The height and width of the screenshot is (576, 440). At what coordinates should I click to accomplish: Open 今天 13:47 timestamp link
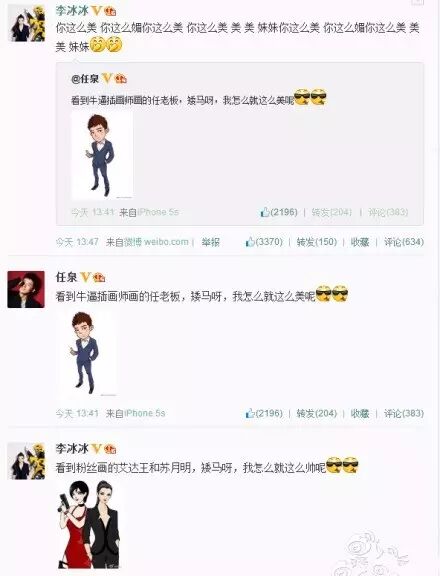[x=77, y=242]
